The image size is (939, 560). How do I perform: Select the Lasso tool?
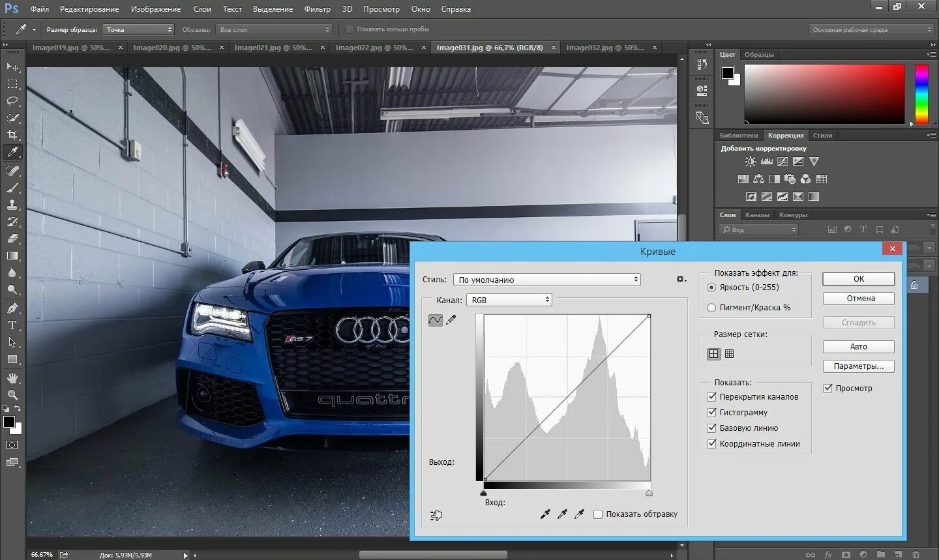point(12,101)
